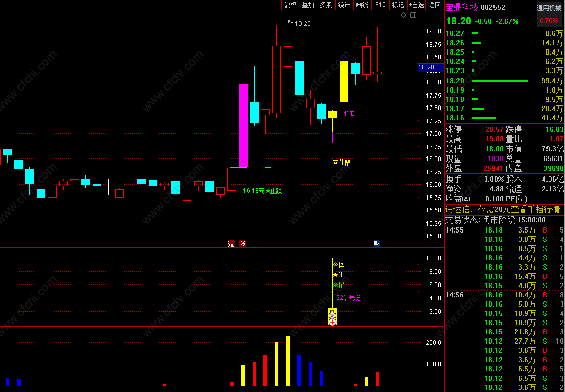Click stock code 002552
Viewport: 565px width, 392px height.
tap(493, 7)
